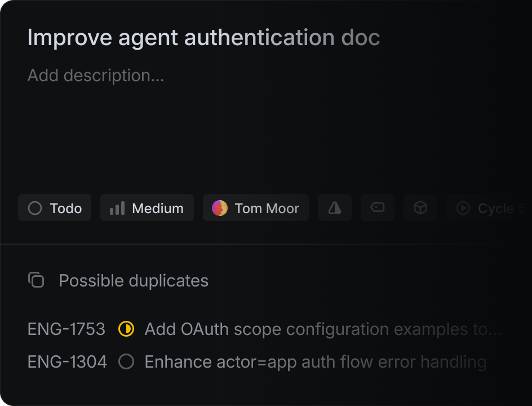The height and width of the screenshot is (406, 532).
Task: Click the triangle project milestone icon
Action: 335,208
